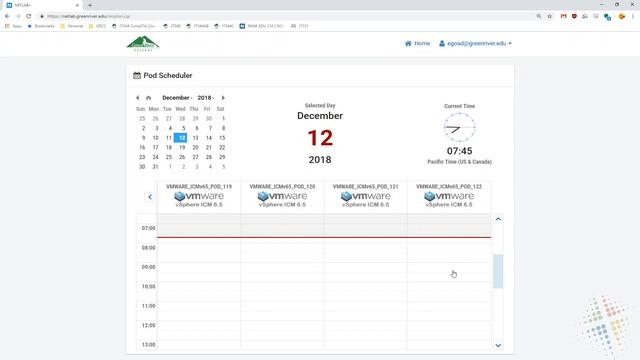Select the VMWARE_ICMv65_POD_120 vmware icon

click(x=282, y=196)
